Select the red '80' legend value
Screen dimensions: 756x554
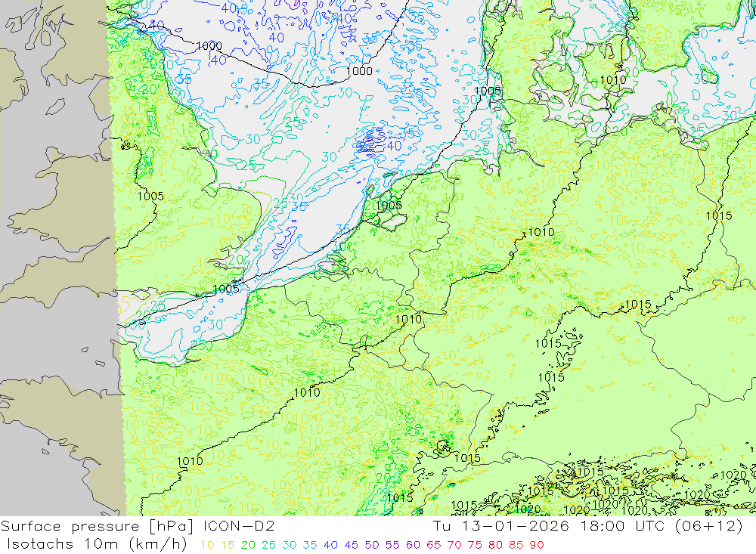click(x=495, y=546)
